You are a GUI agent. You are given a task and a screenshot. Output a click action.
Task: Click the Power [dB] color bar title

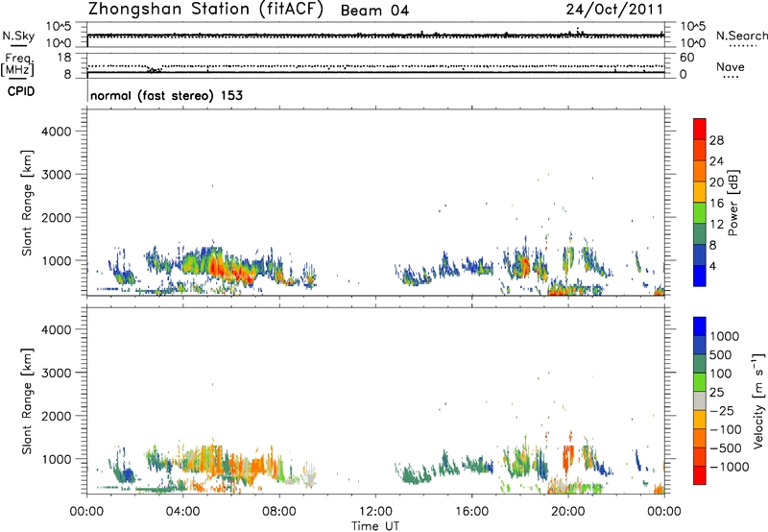click(x=732, y=203)
